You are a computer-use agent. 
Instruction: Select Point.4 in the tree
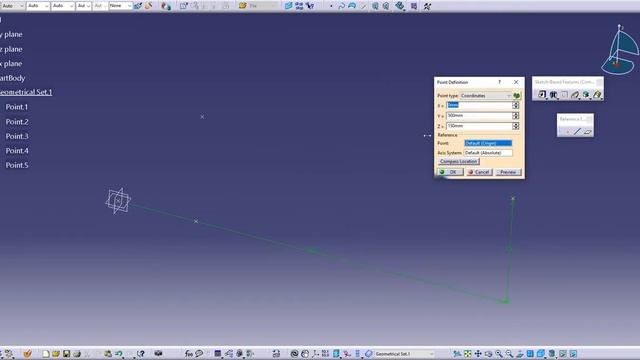coord(17,151)
